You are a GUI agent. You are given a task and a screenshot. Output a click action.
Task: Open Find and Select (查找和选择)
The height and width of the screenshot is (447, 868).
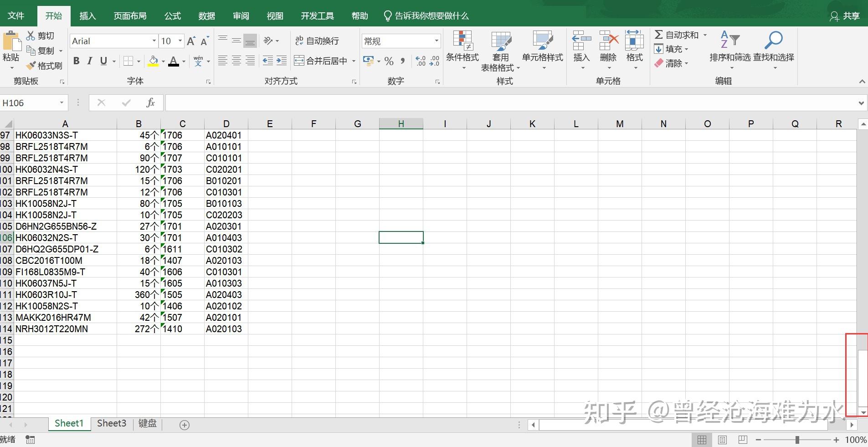(x=774, y=51)
